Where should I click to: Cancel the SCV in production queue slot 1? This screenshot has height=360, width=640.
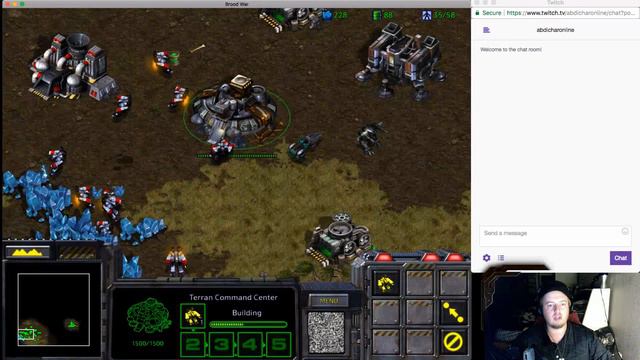193,316
